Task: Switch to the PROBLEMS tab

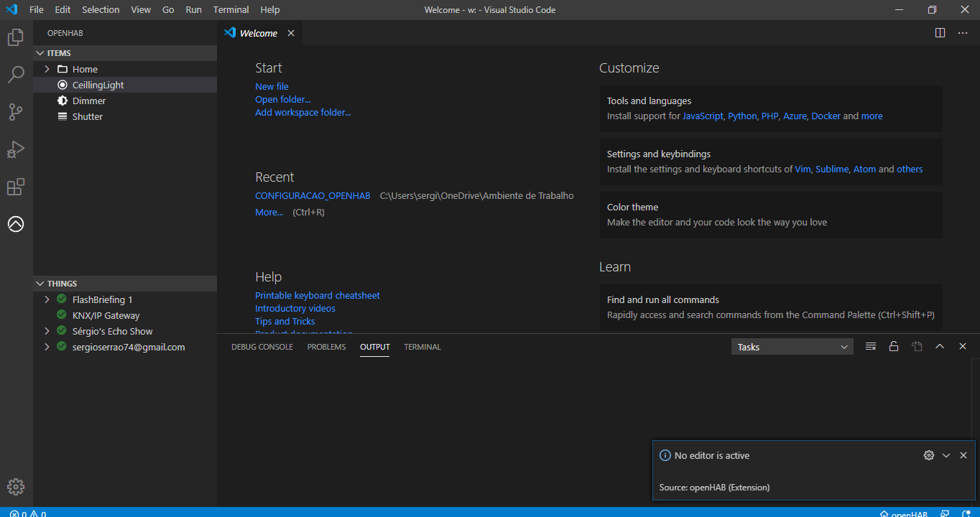Action: [326, 347]
